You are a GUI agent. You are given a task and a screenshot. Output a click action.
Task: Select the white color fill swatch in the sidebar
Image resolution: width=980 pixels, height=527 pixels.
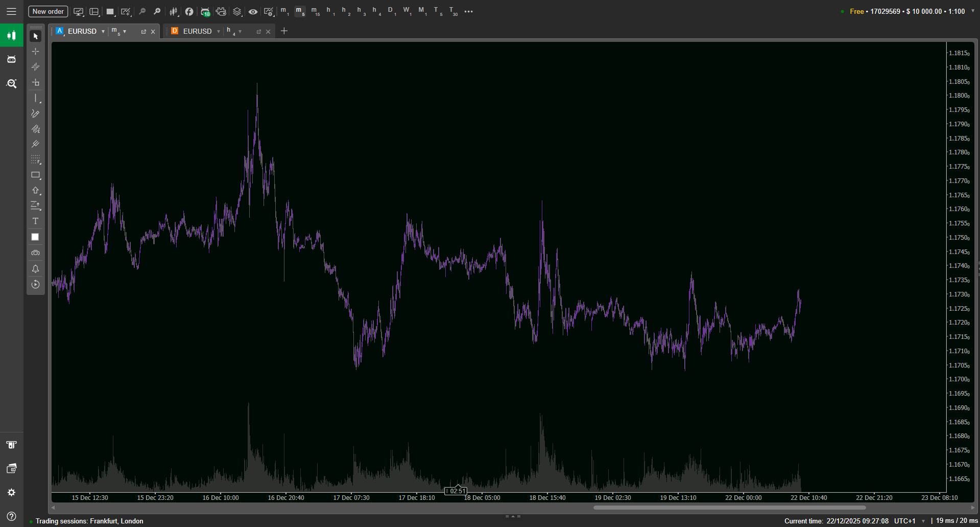(x=36, y=237)
